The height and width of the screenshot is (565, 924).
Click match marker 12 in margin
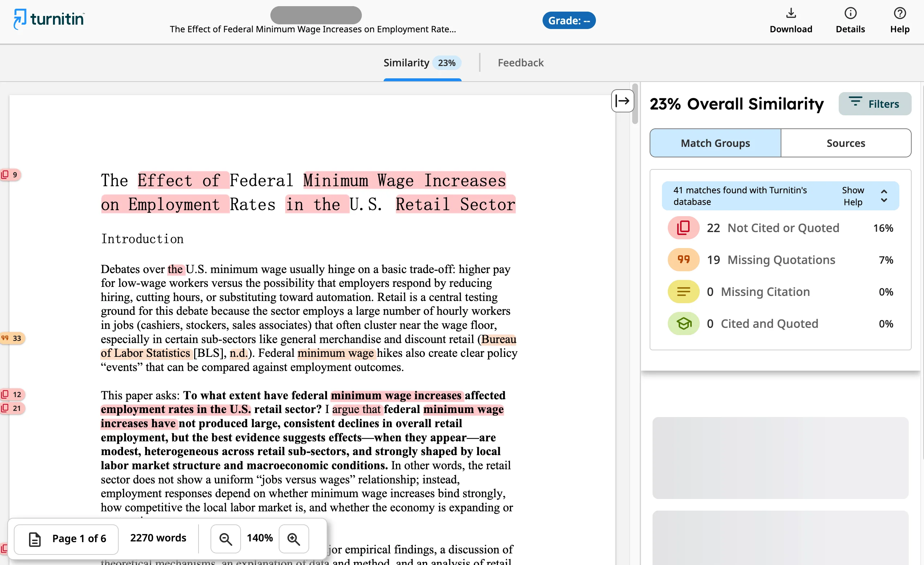click(12, 394)
